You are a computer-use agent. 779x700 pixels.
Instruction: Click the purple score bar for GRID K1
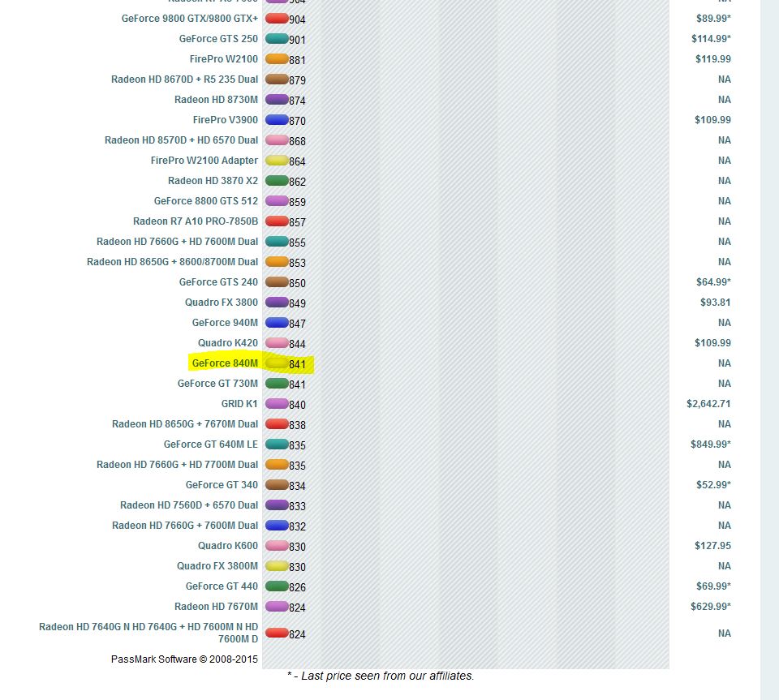277,404
